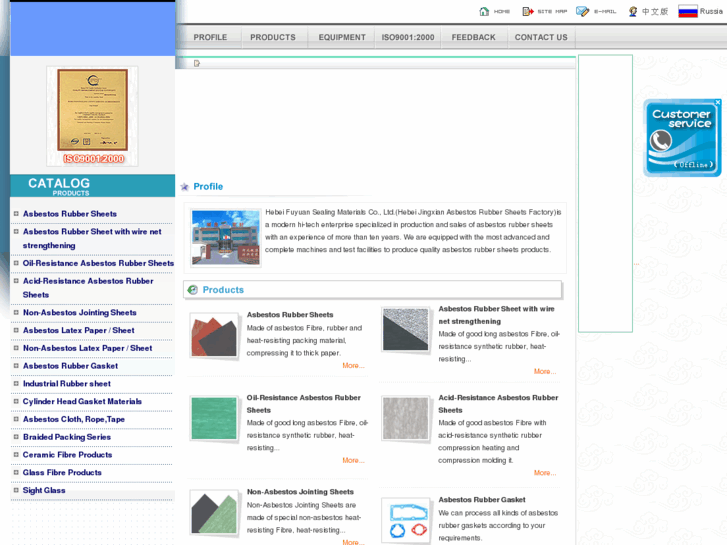727x545 pixels.
Task: Close the Customer service widget
Action: (718, 102)
